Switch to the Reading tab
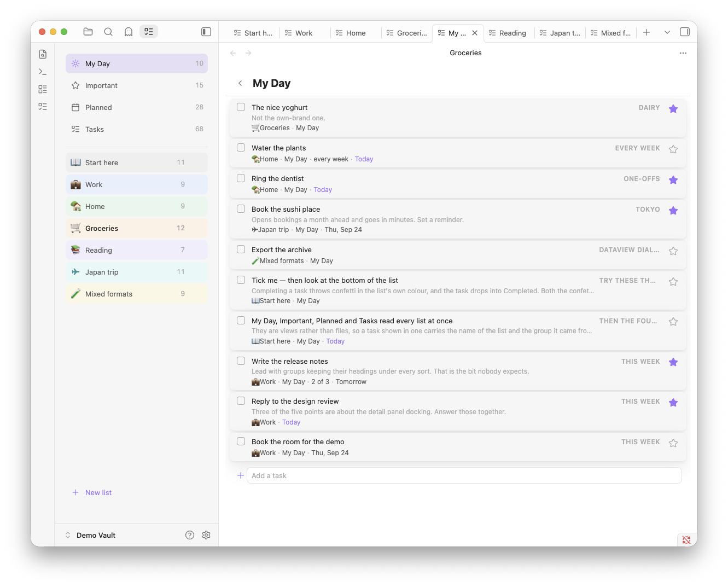Screen dimensions: 728x587 point(508,33)
